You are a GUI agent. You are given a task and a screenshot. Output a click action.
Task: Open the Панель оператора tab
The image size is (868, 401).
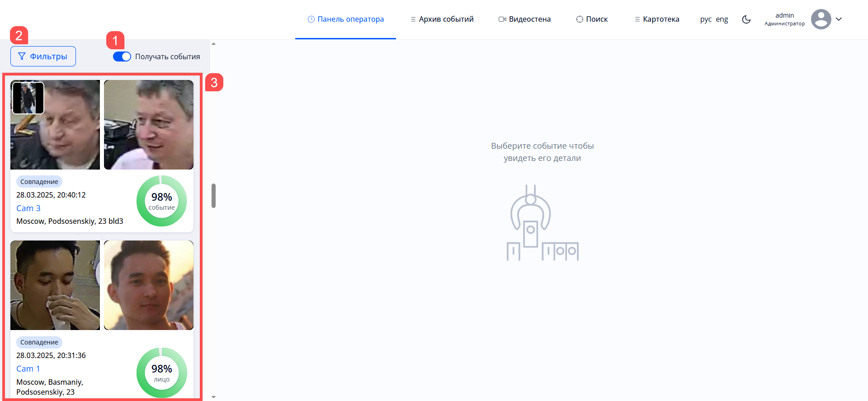click(x=345, y=19)
